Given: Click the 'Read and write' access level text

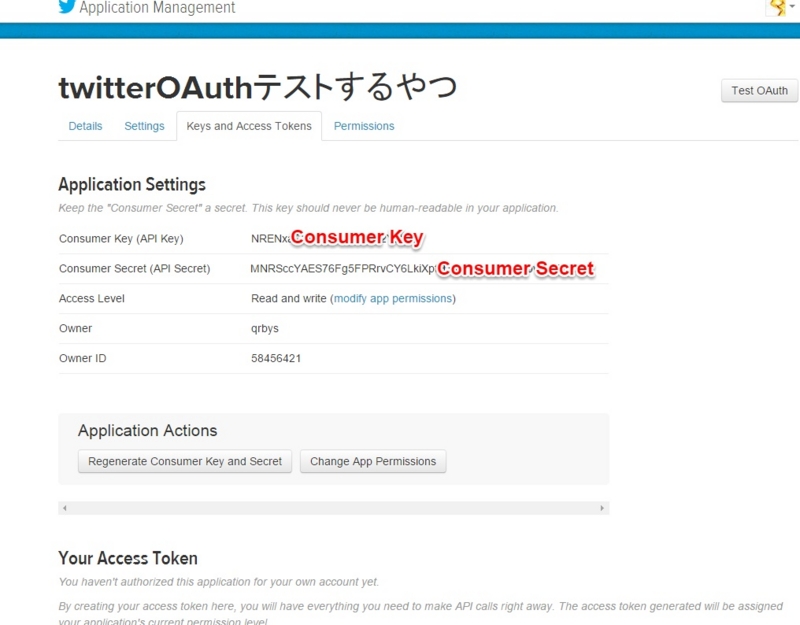Looking at the screenshot, I should pos(289,298).
